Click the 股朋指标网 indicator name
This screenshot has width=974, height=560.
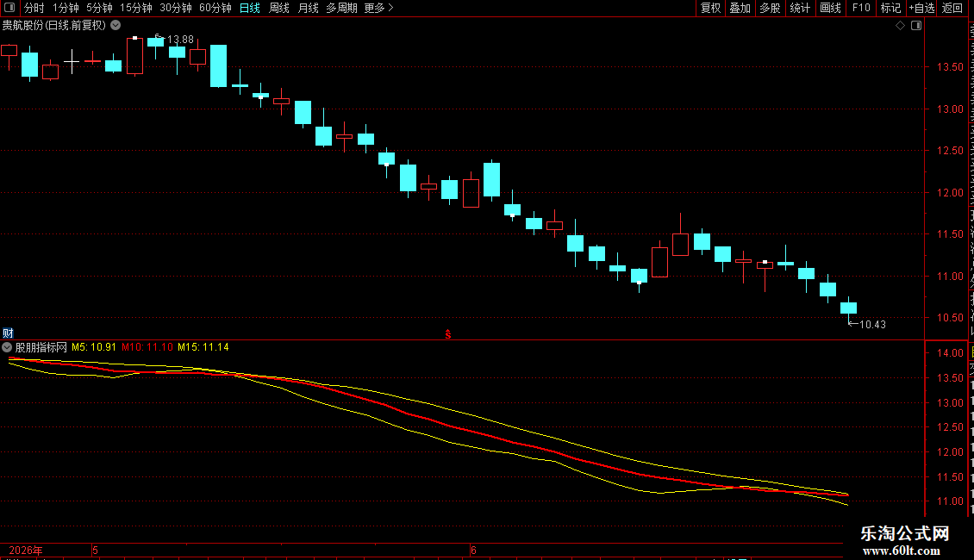click(41, 347)
